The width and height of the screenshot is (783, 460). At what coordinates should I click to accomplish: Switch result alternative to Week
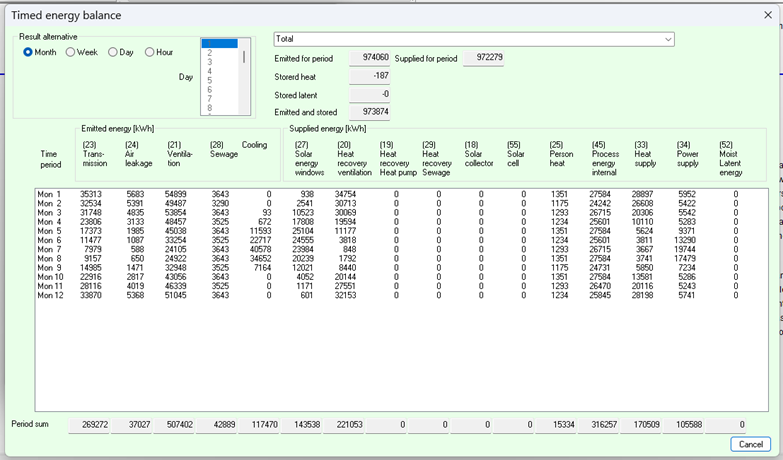tap(70, 52)
